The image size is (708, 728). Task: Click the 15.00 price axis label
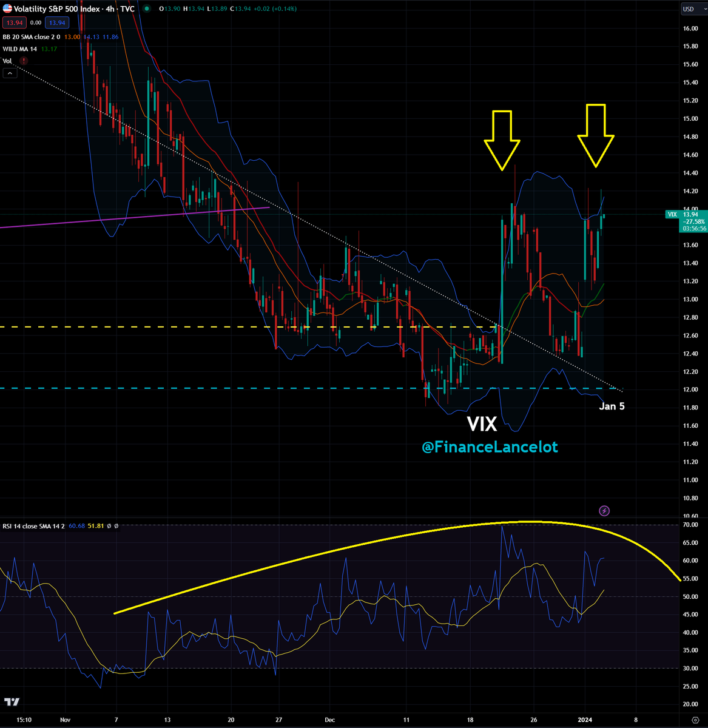click(x=690, y=118)
